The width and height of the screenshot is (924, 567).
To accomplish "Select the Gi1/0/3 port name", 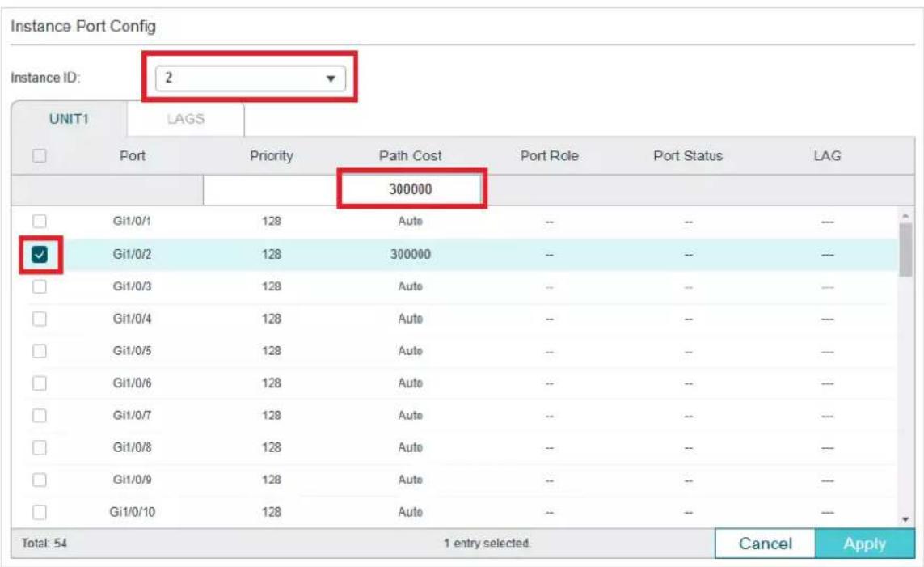I will click(132, 286).
